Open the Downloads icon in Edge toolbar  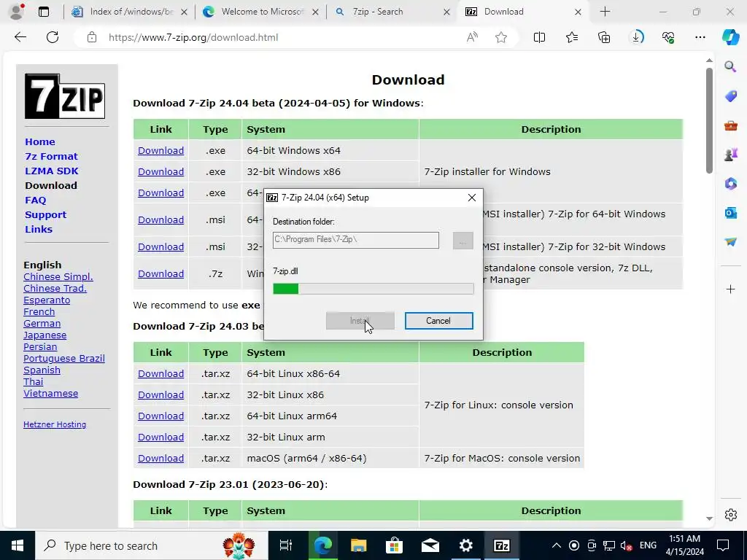tap(636, 37)
